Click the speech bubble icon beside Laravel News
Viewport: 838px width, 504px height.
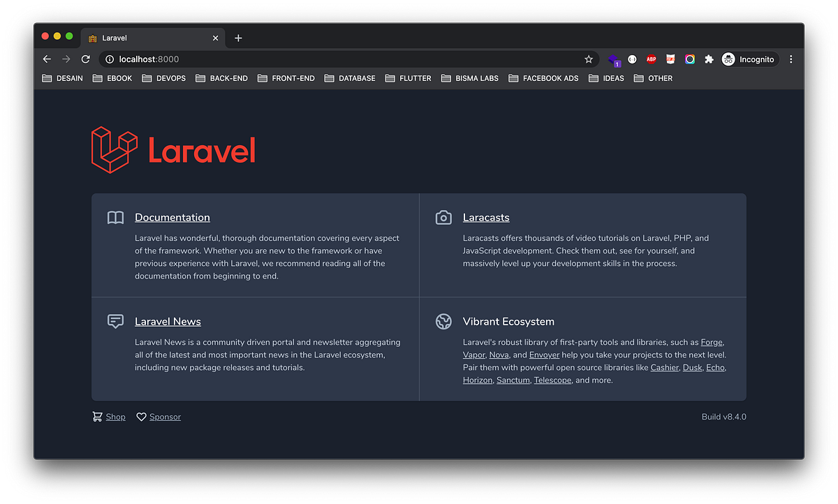point(115,321)
